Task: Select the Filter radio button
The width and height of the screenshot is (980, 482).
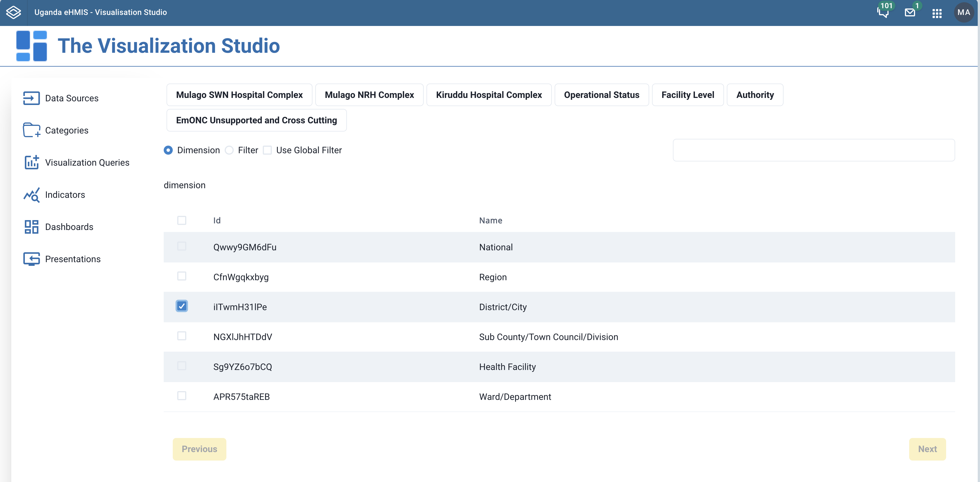Action: (229, 150)
